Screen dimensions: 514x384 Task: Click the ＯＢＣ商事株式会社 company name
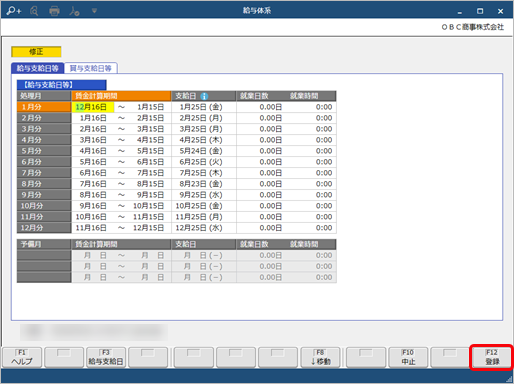[x=473, y=27]
